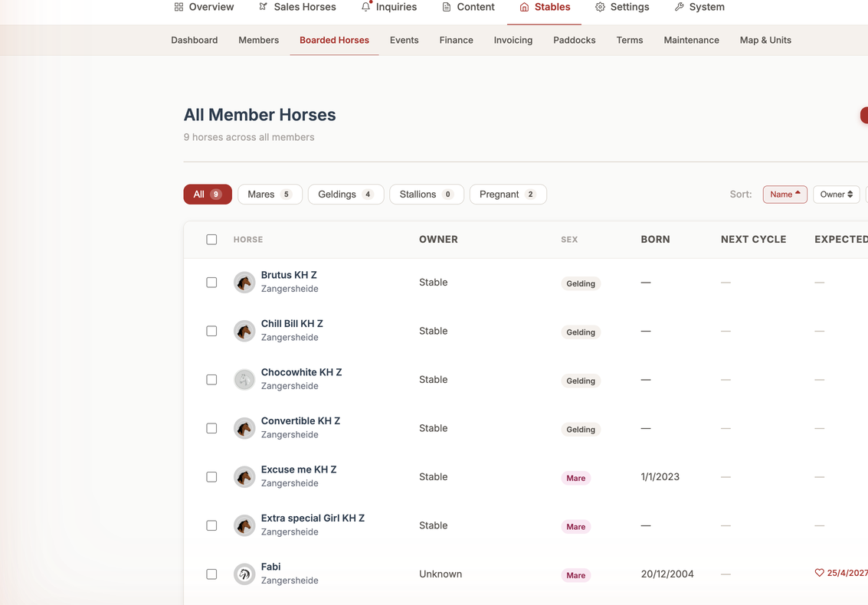
Task: Open the Maintenance sub-tab
Action: (691, 40)
